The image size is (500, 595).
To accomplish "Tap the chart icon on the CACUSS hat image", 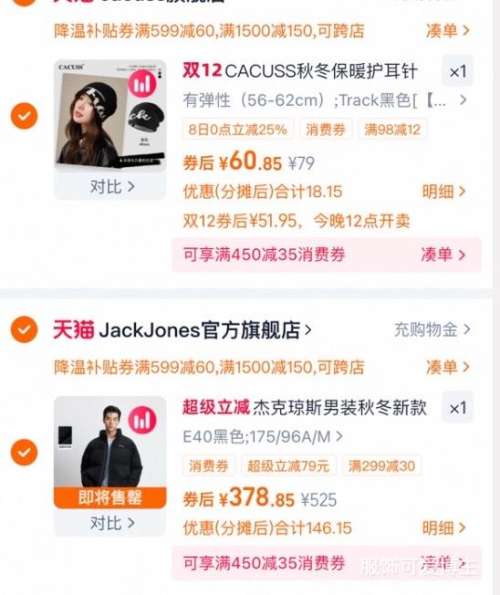I will 142,84.
